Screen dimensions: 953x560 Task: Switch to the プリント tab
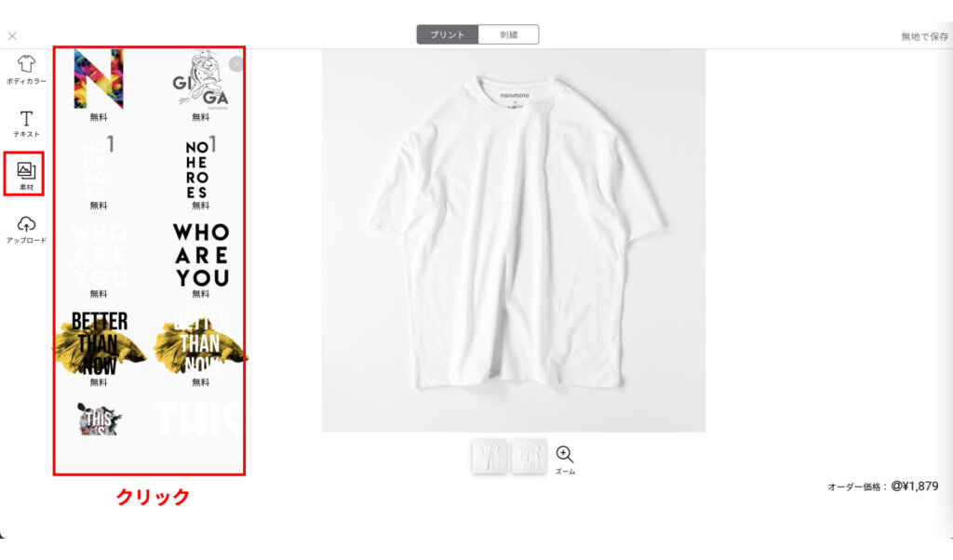pyautogui.click(x=448, y=34)
